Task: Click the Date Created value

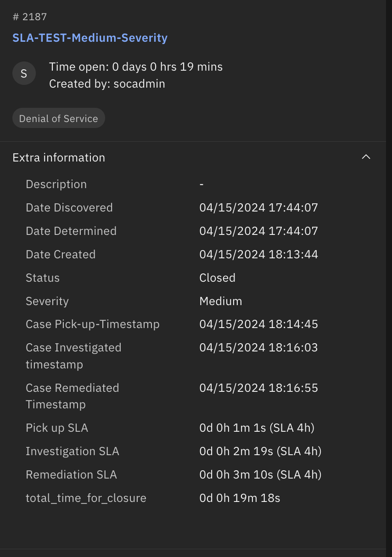Action: click(x=259, y=254)
